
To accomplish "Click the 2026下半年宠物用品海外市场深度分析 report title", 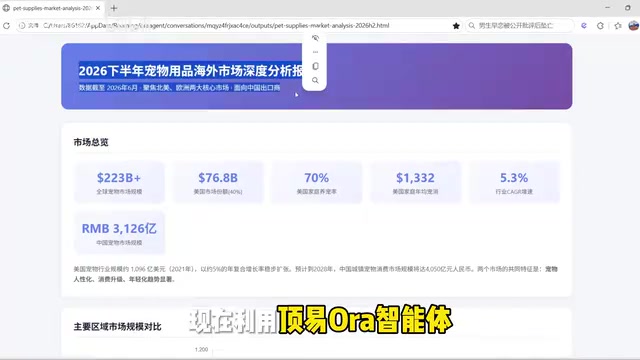I will pos(190,71).
